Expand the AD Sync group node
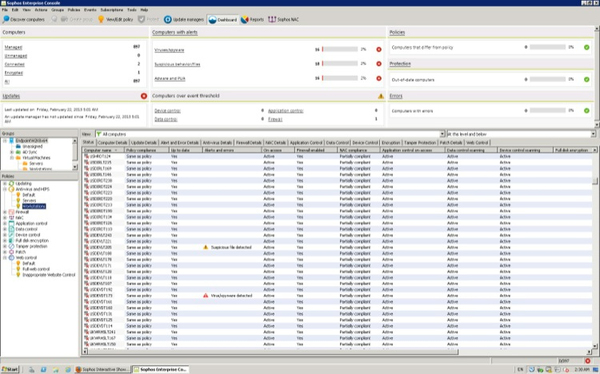600x374 pixels. coord(12,152)
